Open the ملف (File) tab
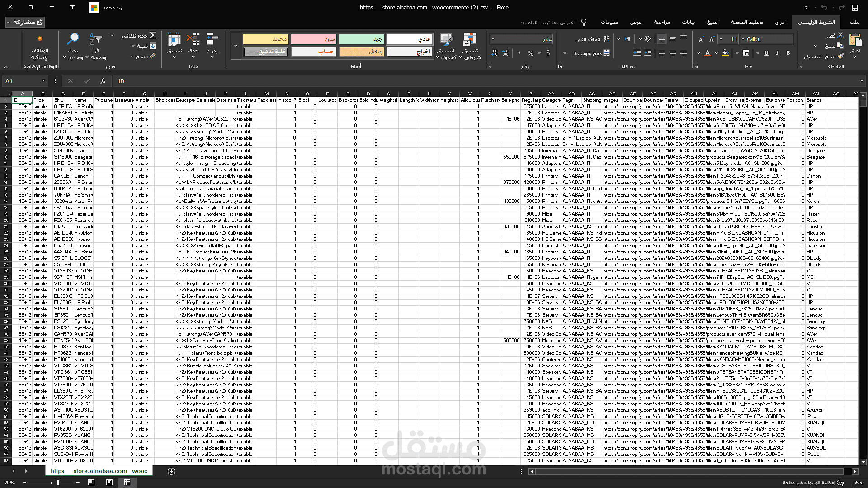Viewport: 868px width, 488px height. click(x=854, y=22)
